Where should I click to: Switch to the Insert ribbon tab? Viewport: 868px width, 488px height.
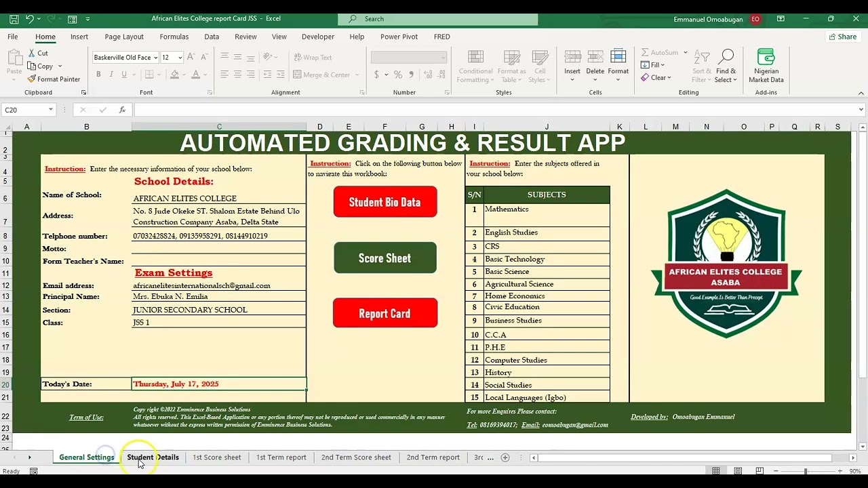(79, 37)
